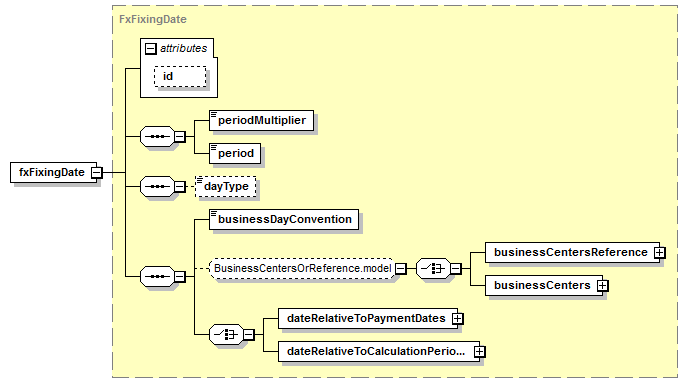
Task: Expand the businessCenters element
Action: (603, 286)
